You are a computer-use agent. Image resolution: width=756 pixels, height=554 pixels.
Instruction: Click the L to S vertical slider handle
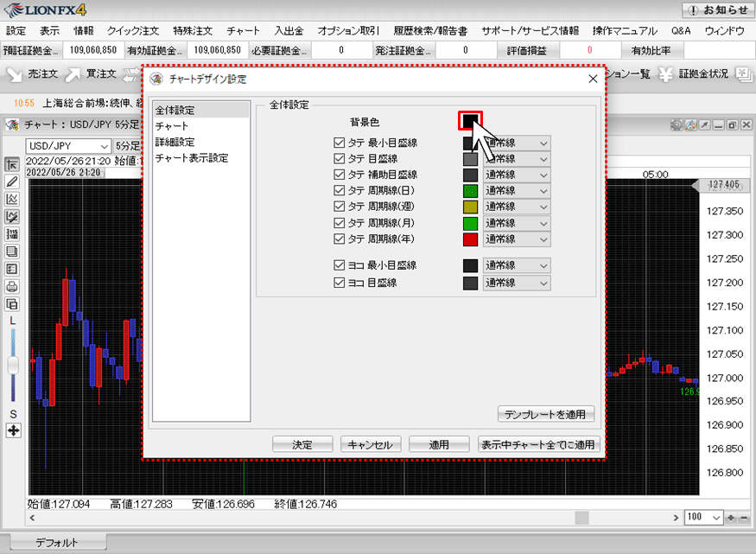coord(13,365)
